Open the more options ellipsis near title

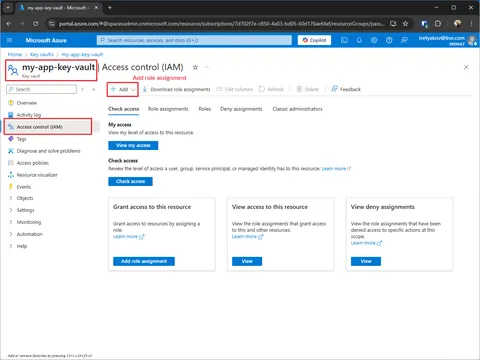207,67
